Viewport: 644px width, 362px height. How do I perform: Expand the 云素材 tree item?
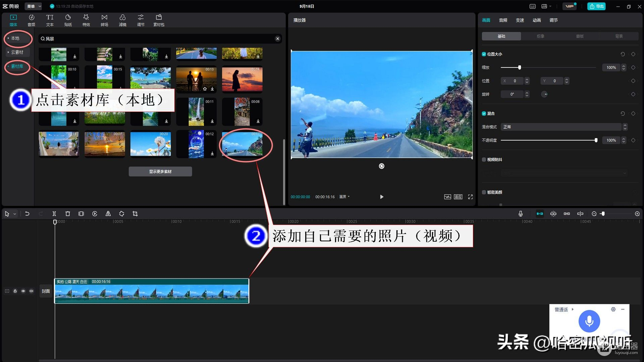click(17, 52)
